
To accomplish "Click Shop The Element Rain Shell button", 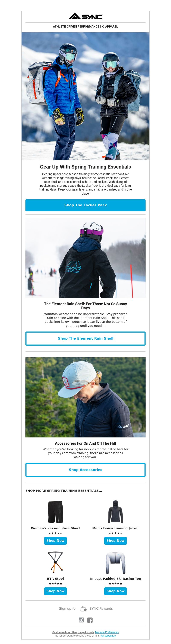I will [x=85, y=338].
